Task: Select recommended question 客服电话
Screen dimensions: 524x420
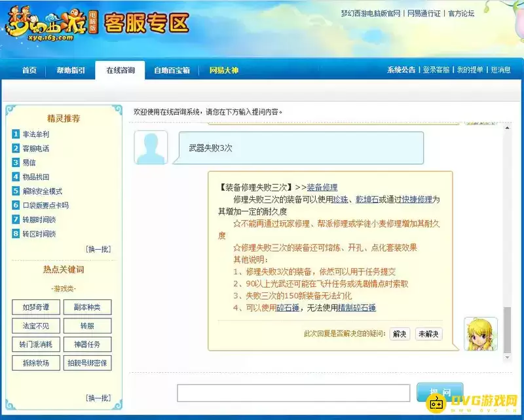Action: (36, 148)
